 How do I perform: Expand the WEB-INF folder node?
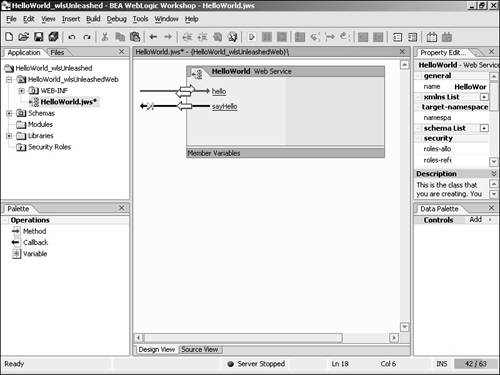pos(22,91)
